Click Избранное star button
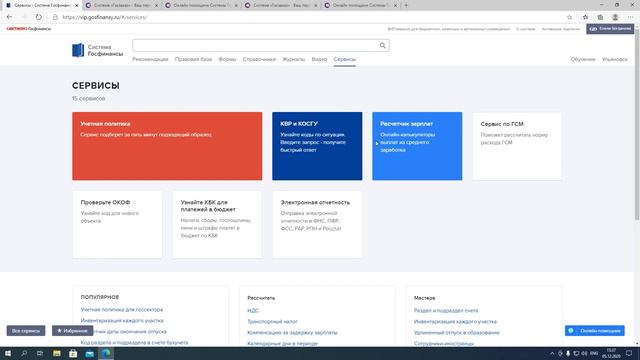Screen dimensions: 640x360 pyautogui.click(x=72, y=331)
